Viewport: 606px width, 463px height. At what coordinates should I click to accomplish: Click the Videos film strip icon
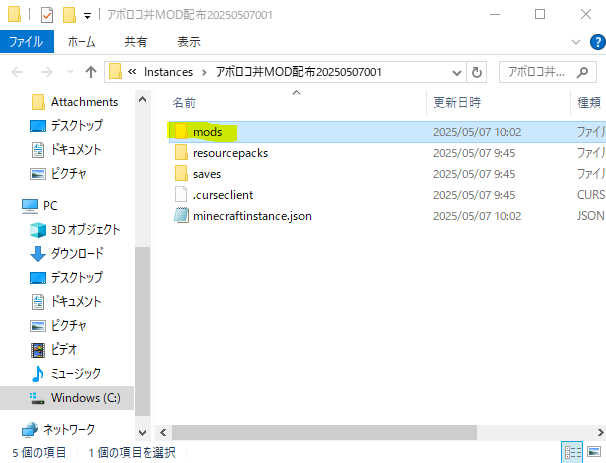pyautogui.click(x=38, y=350)
